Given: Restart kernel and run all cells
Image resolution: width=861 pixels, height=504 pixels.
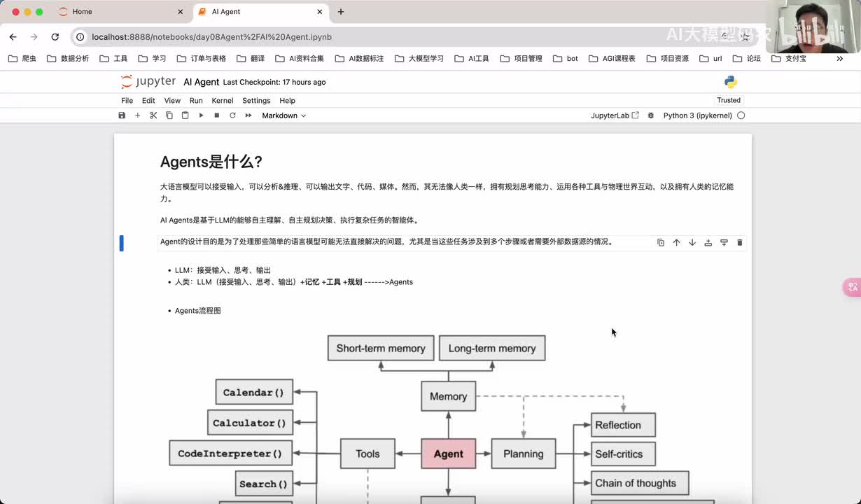Looking at the screenshot, I should [x=248, y=115].
